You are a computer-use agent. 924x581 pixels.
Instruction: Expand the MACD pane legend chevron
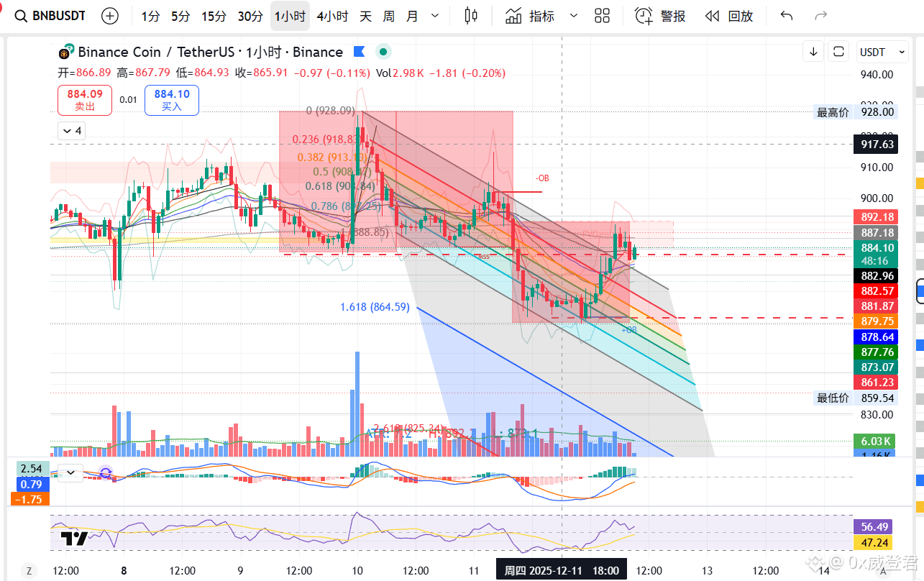[72, 473]
